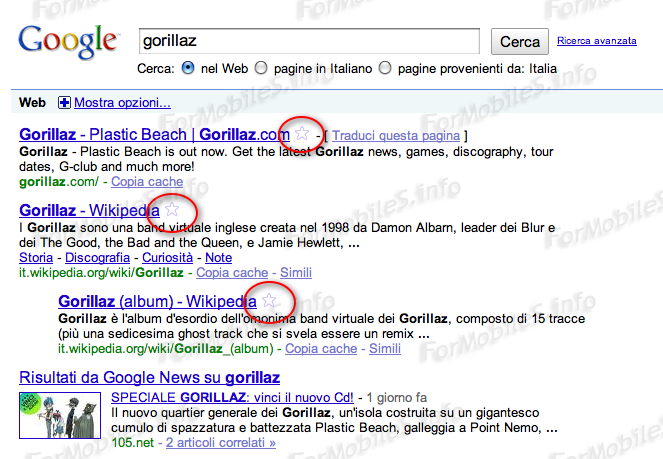Star the Gorillaz Plastic Beach result
Screen dimensions: 663x459
[301, 134]
